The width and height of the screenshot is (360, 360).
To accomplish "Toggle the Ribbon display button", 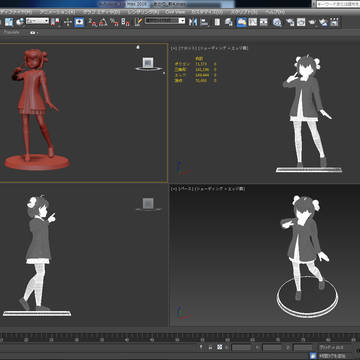I will [242, 22].
